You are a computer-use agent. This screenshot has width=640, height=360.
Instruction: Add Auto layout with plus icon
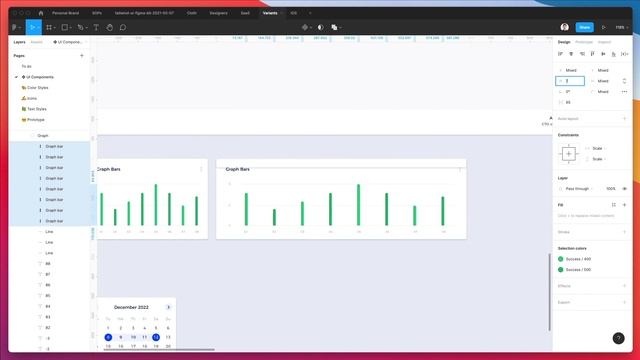pos(624,119)
